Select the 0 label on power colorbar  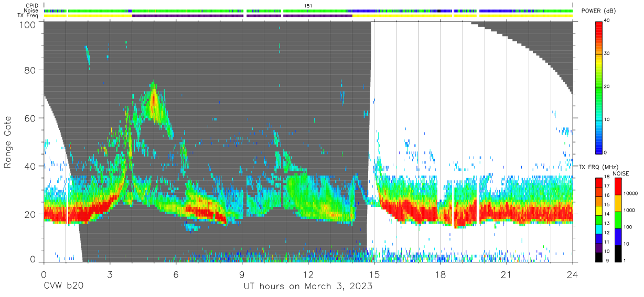(x=606, y=152)
